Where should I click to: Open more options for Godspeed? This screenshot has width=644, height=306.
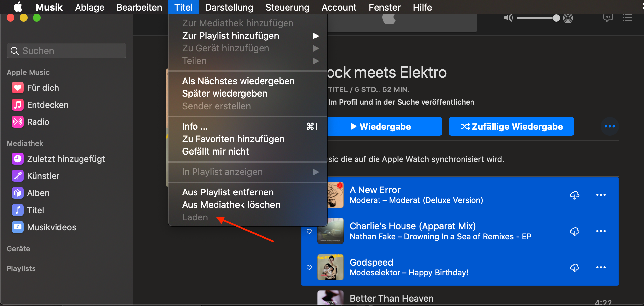(x=601, y=267)
